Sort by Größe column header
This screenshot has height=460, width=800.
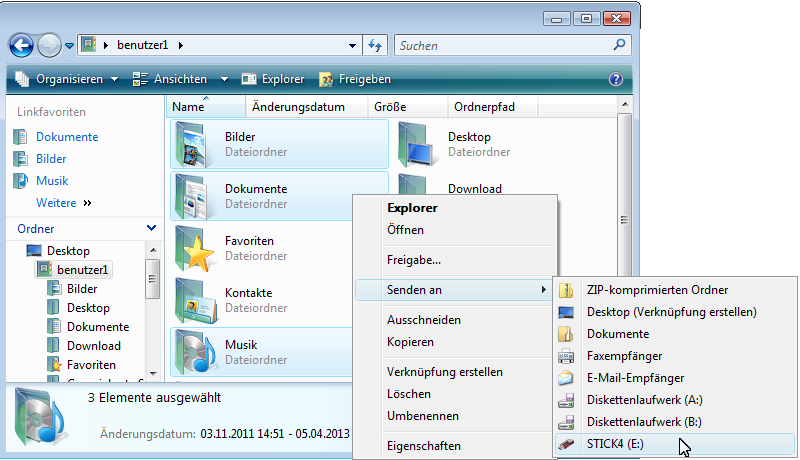(408, 107)
